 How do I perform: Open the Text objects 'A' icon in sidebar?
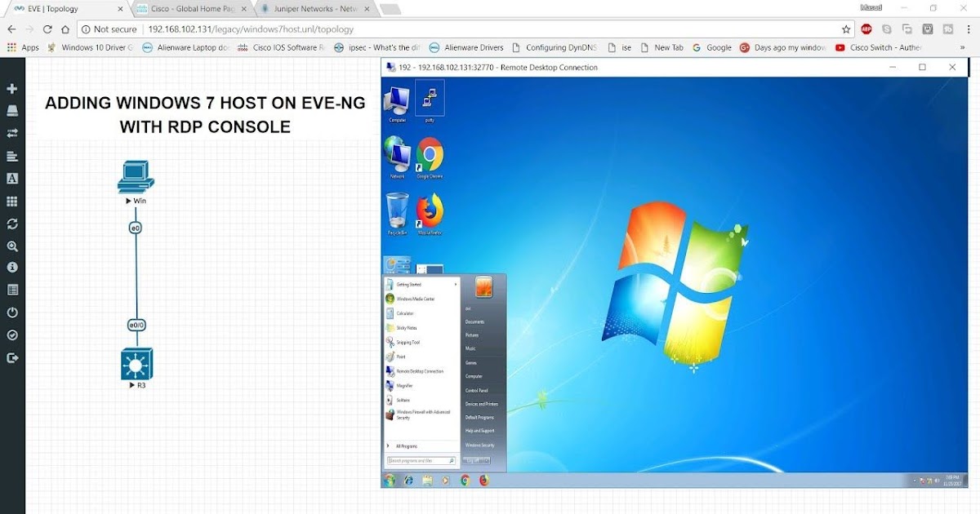coord(11,178)
